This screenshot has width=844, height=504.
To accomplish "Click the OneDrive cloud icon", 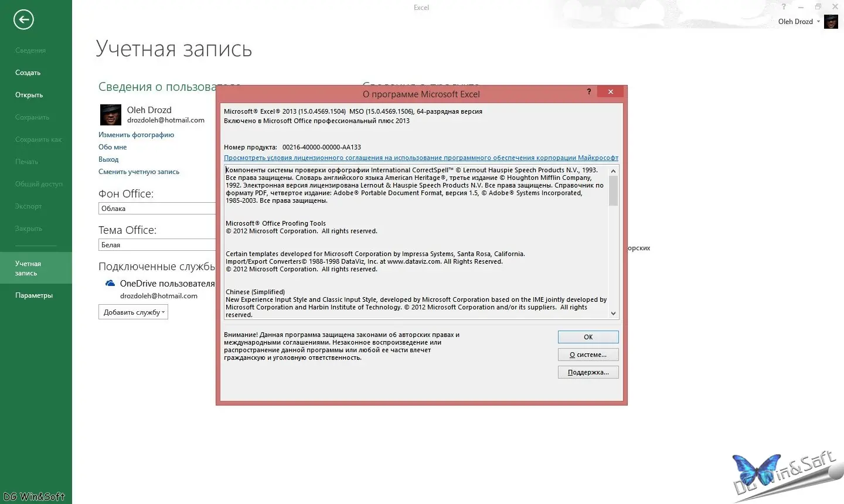I will coord(110,283).
